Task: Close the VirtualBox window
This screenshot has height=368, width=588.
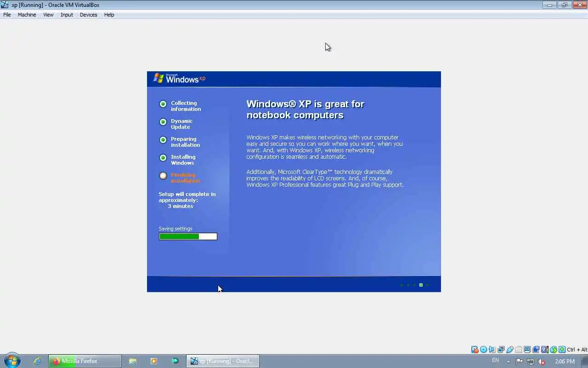Action: tap(579, 5)
